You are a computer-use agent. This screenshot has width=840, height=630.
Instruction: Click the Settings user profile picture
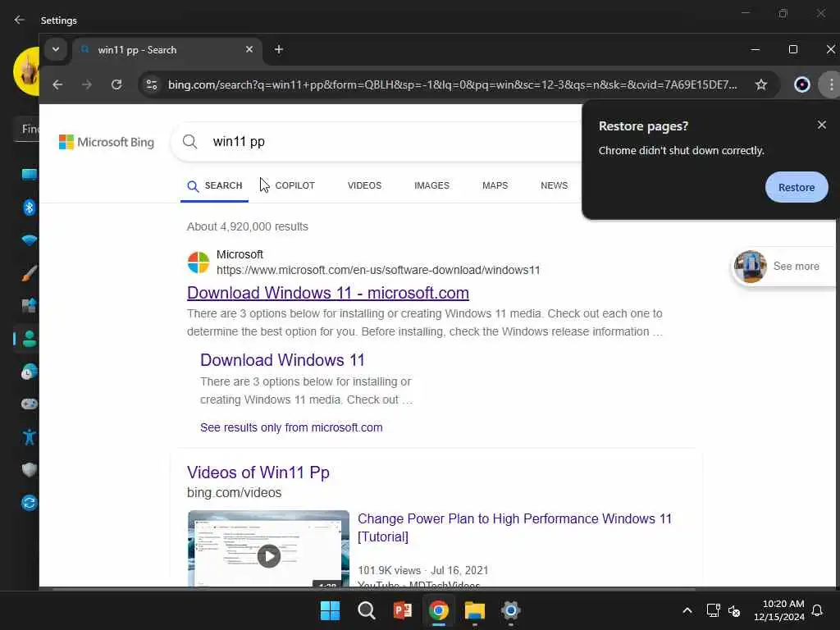point(25,71)
